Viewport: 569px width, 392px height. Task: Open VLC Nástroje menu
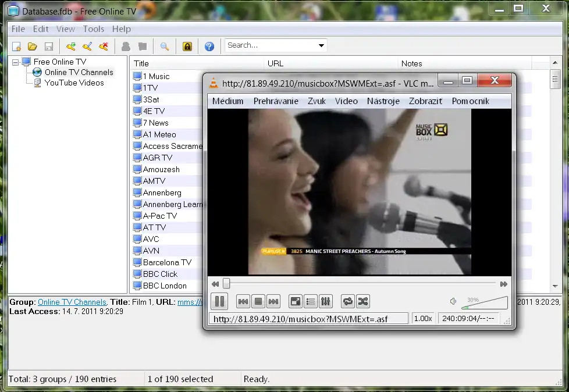point(383,101)
